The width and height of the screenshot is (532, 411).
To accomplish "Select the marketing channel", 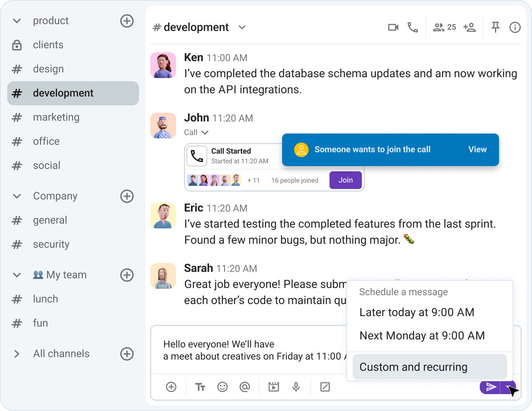I will (56, 117).
